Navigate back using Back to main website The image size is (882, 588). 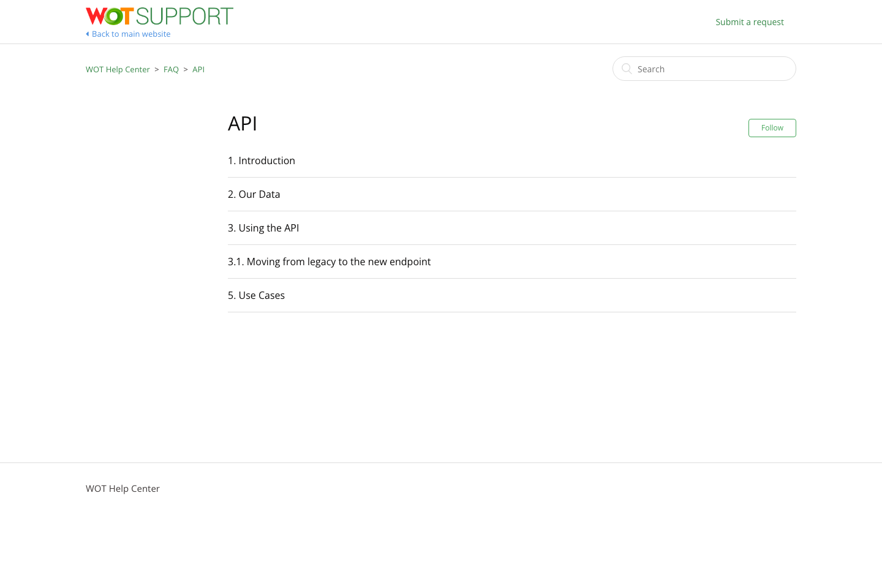131,34
